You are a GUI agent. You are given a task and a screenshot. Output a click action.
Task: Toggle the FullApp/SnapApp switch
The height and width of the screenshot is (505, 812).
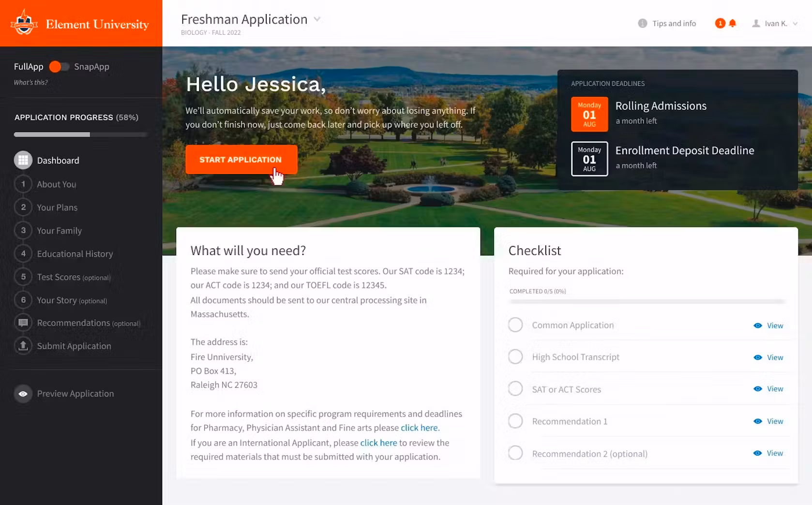[x=59, y=67]
